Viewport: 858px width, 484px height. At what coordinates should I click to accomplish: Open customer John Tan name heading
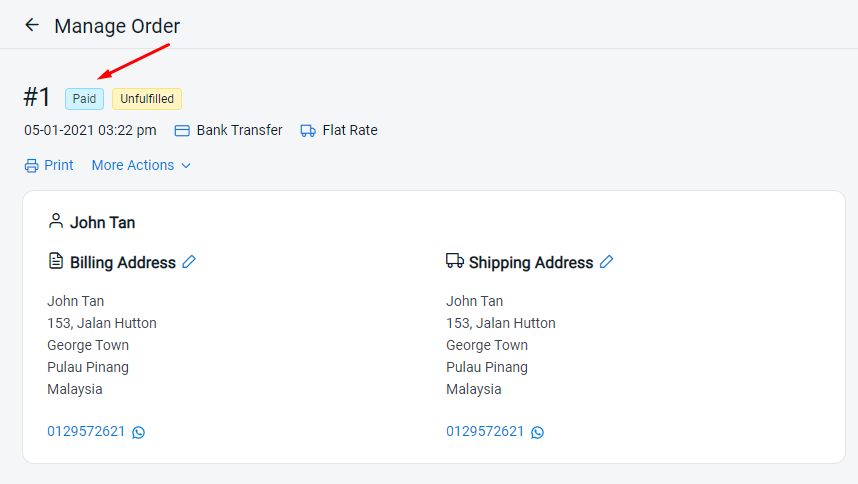pyautogui.click(x=102, y=223)
